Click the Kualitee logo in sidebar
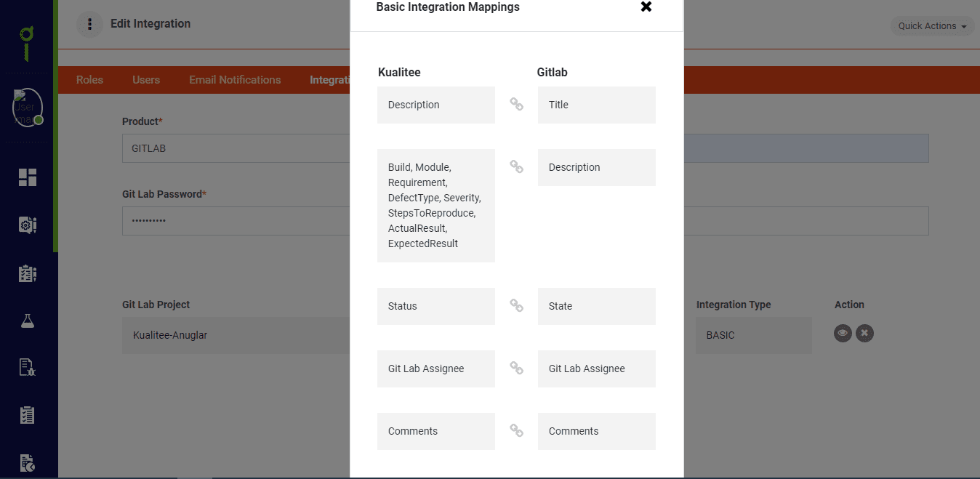 (27, 44)
